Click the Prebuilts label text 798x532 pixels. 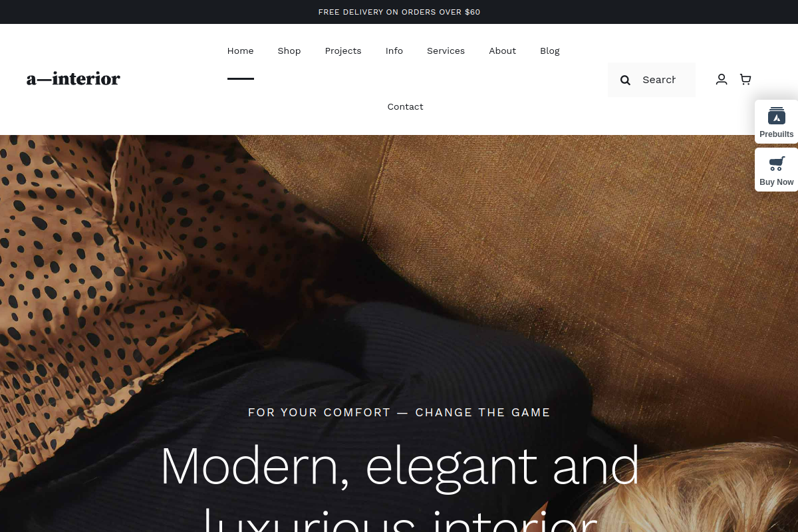tap(777, 134)
